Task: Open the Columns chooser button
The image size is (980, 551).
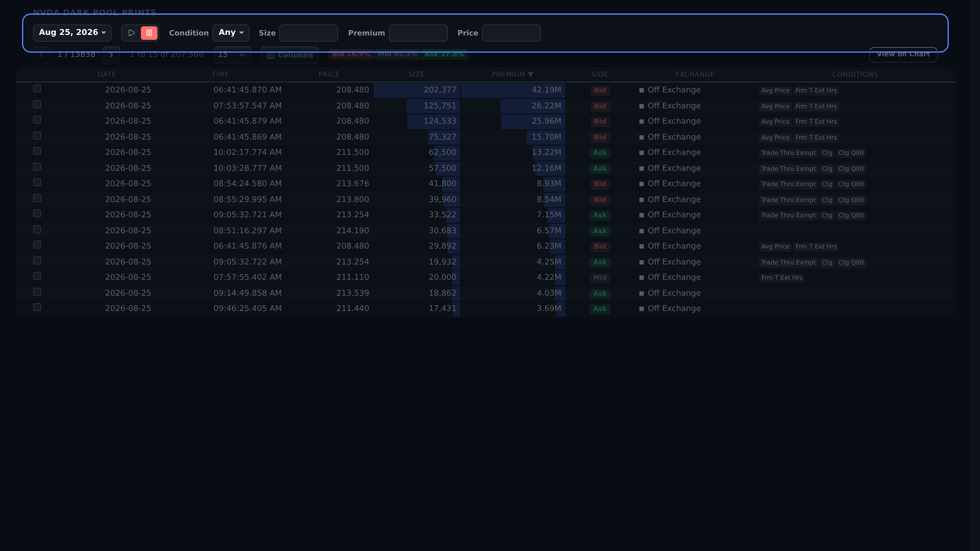Action: point(289,55)
